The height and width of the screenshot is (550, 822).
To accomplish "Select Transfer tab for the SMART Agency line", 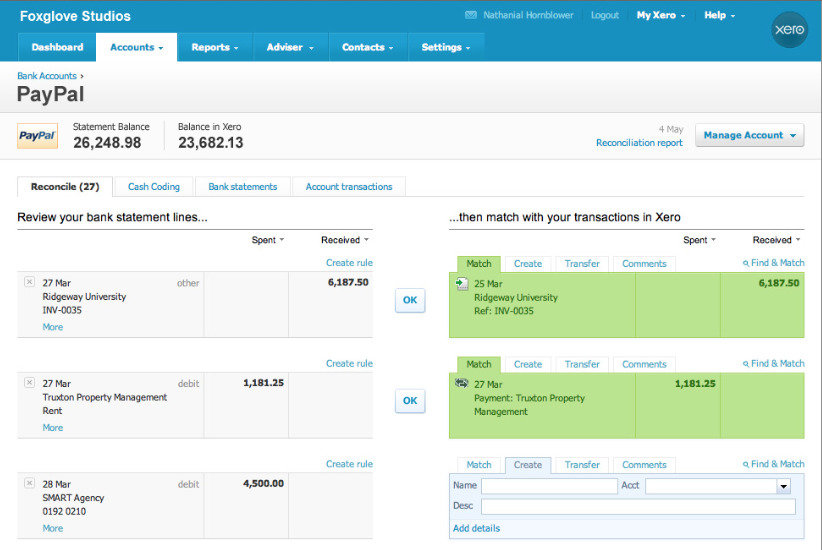I will pyautogui.click(x=582, y=465).
